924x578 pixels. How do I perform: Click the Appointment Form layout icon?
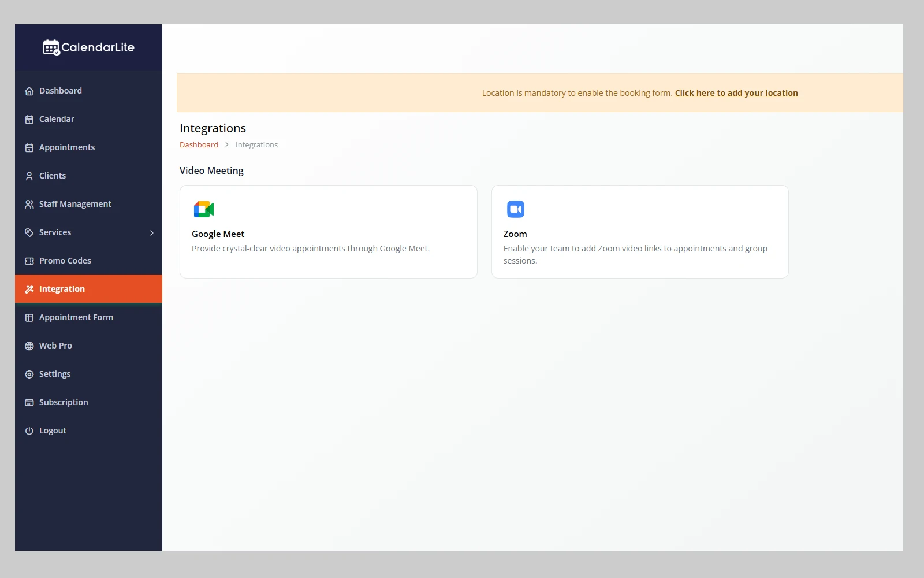pyautogui.click(x=29, y=318)
